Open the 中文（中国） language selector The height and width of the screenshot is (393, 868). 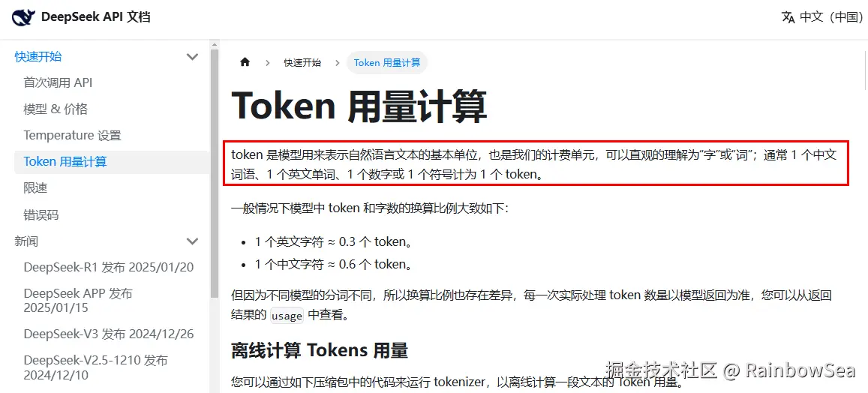coord(822,17)
